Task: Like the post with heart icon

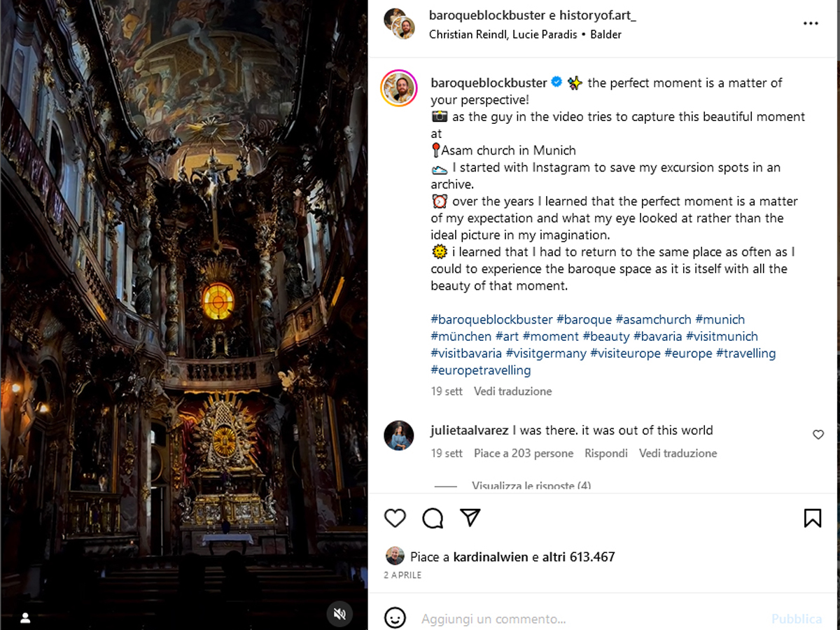Action: pyautogui.click(x=395, y=518)
